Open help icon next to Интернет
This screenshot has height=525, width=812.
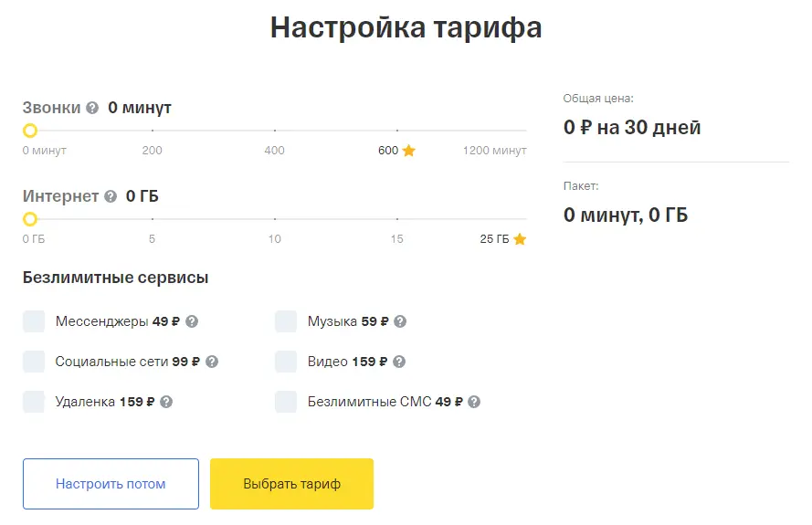tap(111, 196)
